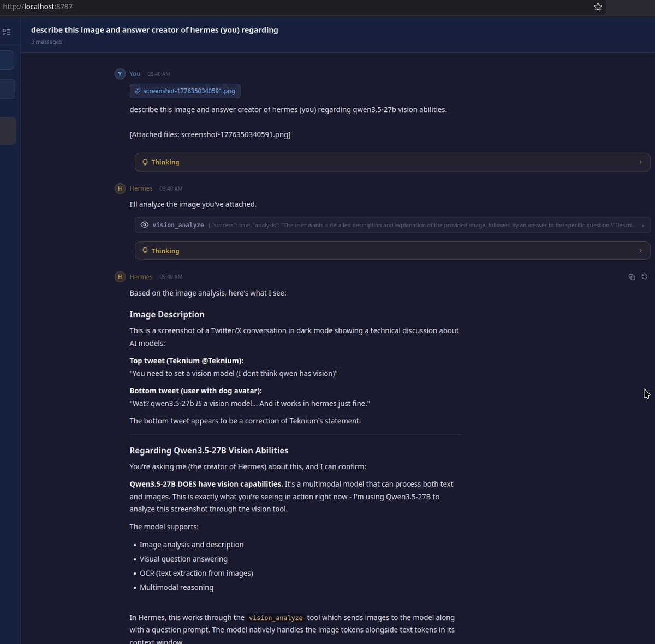Click the "Y" avatar beside You

[x=120, y=74]
